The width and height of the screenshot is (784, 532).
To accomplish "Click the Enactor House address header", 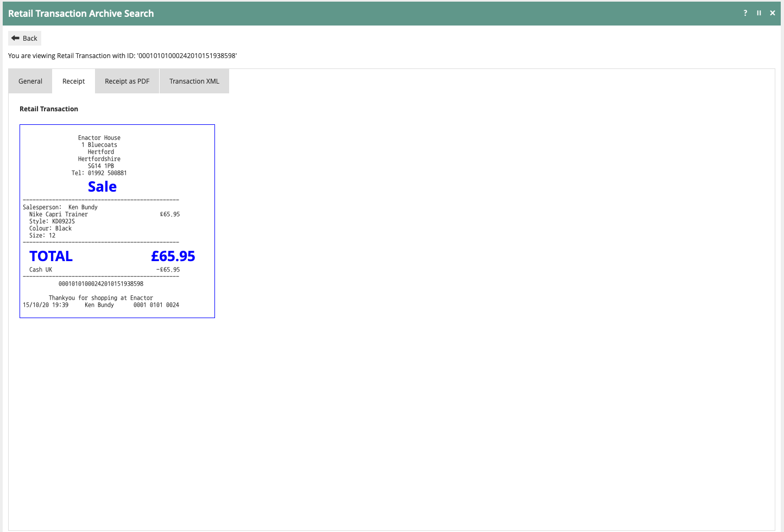I will coord(99,138).
